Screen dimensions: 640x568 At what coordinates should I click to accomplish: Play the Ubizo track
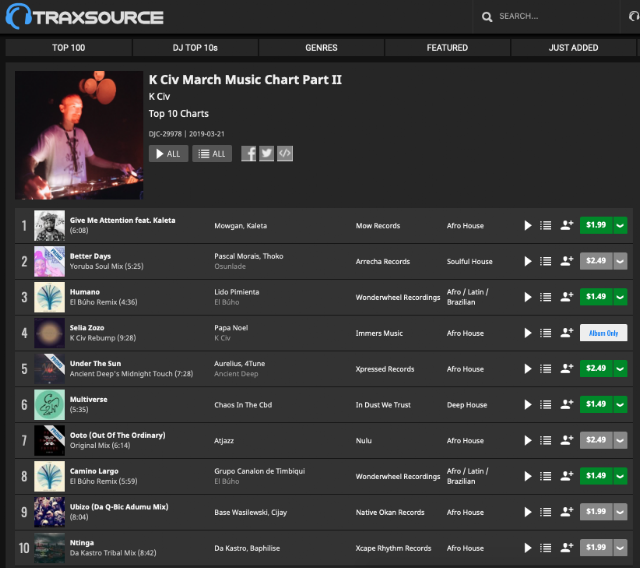(528, 512)
